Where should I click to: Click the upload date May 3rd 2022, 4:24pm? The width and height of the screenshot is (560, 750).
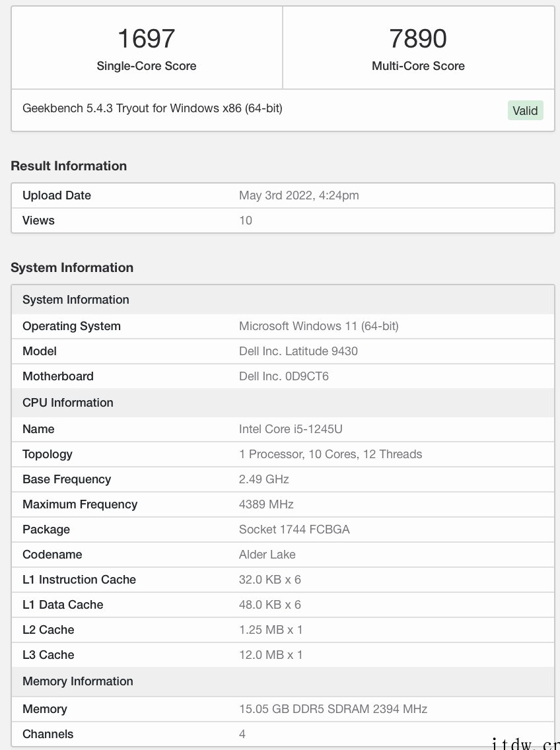click(x=298, y=195)
